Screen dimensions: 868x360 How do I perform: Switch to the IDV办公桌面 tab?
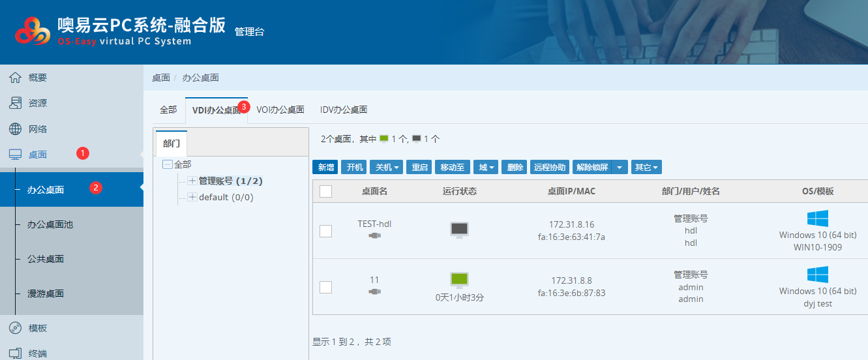point(344,110)
